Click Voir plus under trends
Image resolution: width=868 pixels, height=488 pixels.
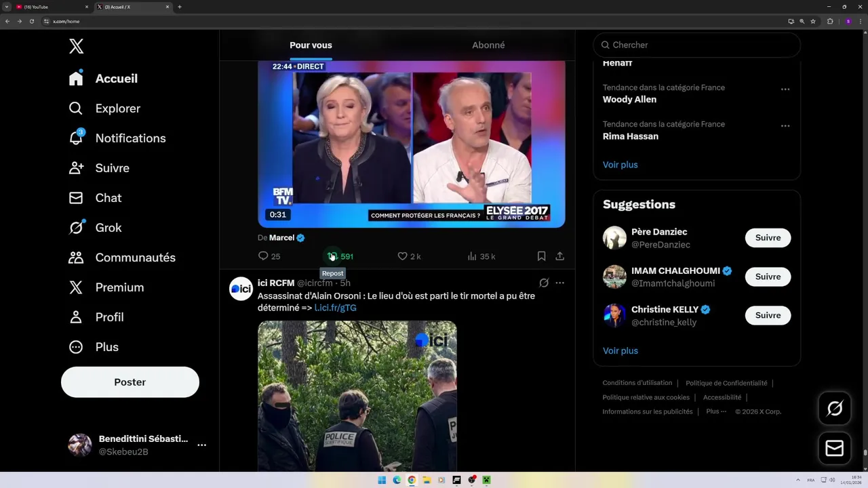[x=620, y=165]
